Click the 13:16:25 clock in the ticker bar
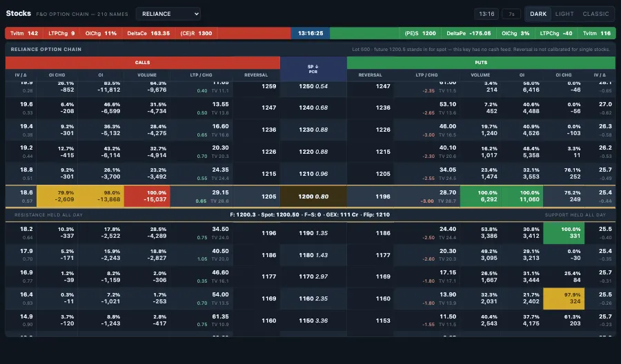 310,33
